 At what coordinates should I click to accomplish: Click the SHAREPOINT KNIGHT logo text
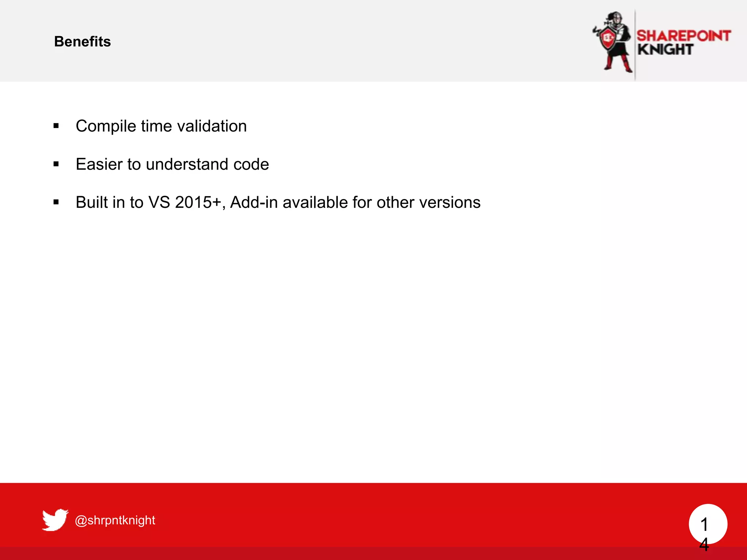coord(684,43)
